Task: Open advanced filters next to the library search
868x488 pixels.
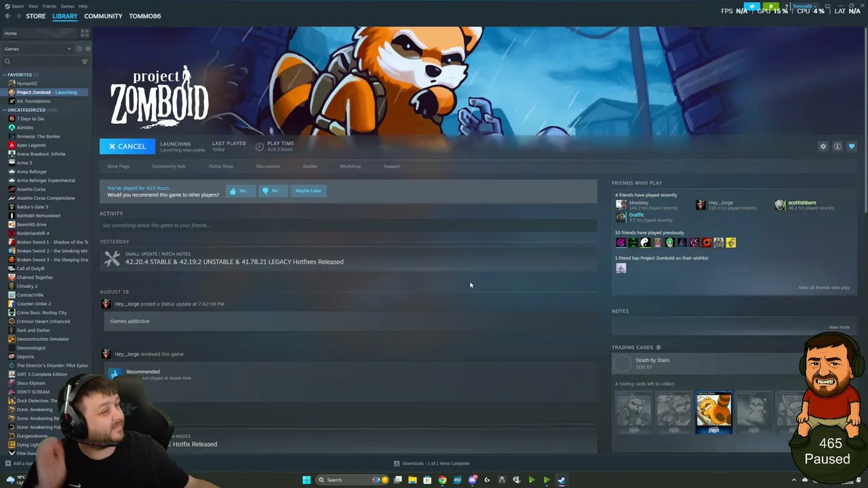Action: (85, 62)
